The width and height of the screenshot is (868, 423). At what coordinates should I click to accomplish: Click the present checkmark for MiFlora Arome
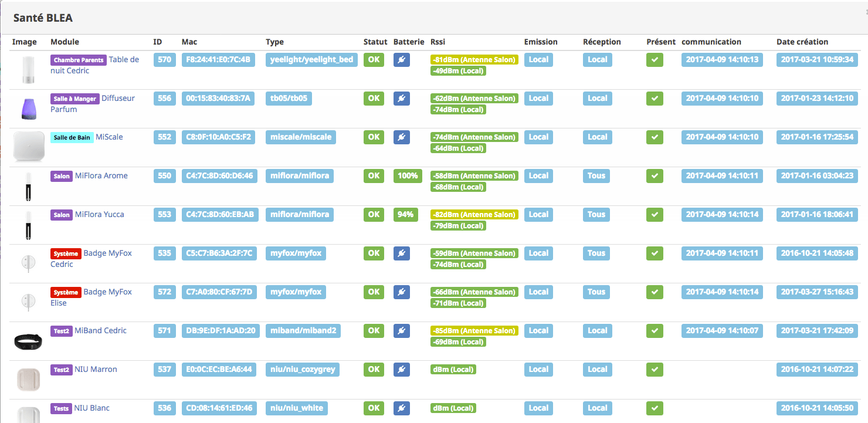[655, 175]
